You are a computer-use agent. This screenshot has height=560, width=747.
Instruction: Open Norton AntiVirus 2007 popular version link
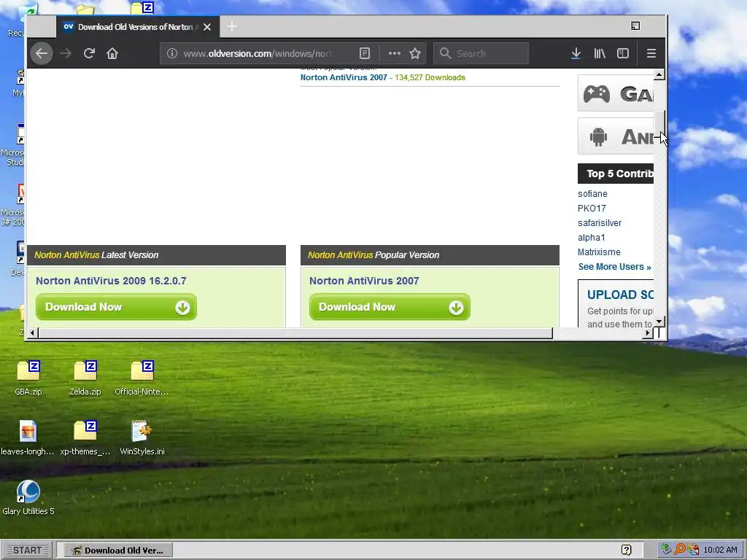click(x=344, y=77)
